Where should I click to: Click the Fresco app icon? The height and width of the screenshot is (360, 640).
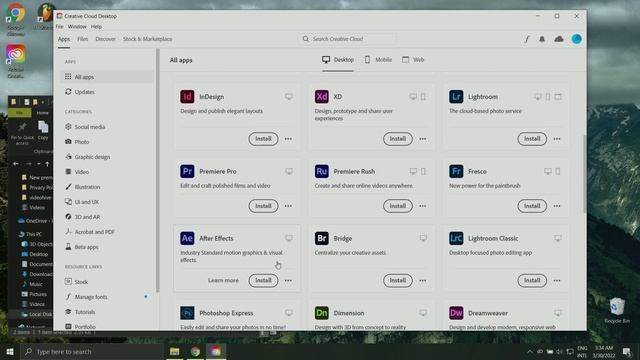(456, 171)
